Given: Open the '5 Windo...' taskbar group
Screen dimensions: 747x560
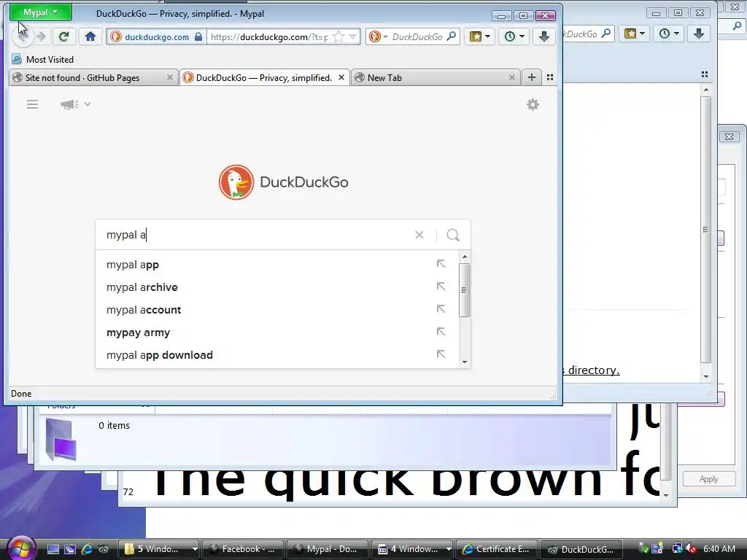Looking at the screenshot, I should tap(159, 549).
